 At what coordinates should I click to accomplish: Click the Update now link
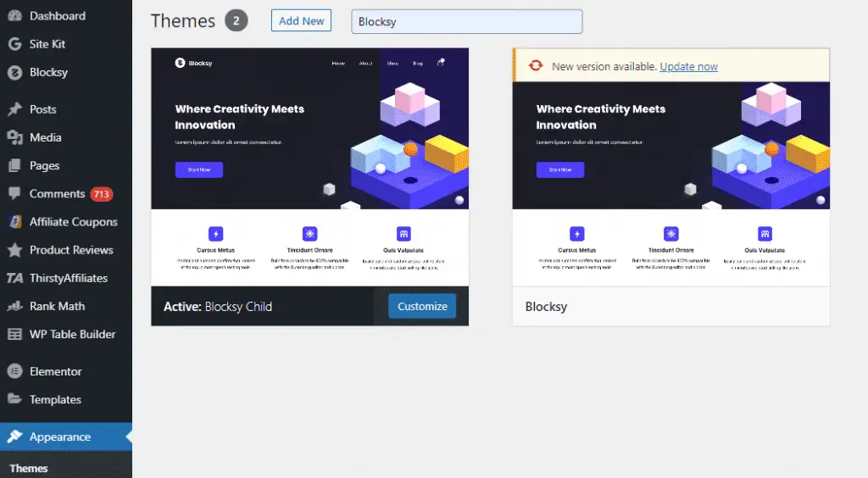[x=688, y=66]
